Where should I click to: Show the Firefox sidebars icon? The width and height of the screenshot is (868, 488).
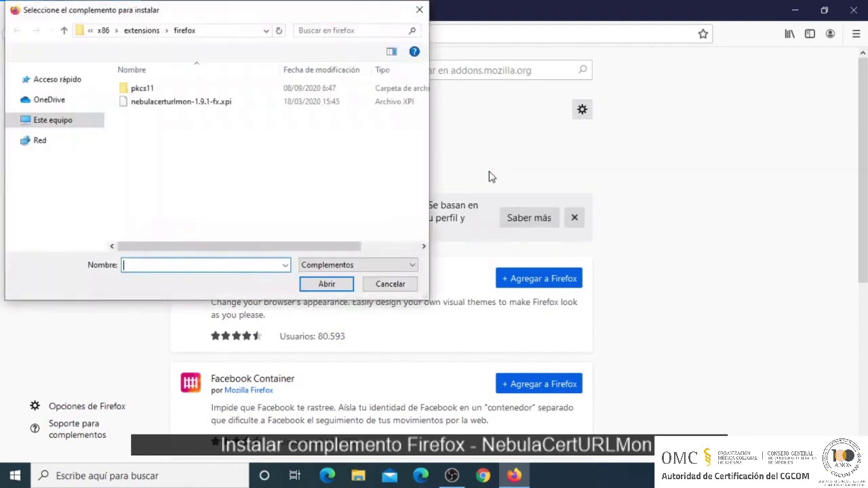click(x=810, y=34)
